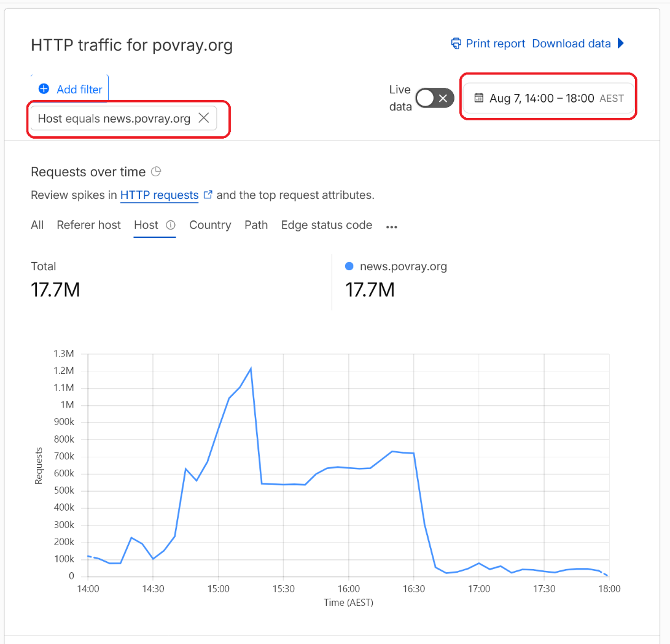670x644 pixels.
Task: Click the clock icon beside Requests over time
Action: pos(156,172)
